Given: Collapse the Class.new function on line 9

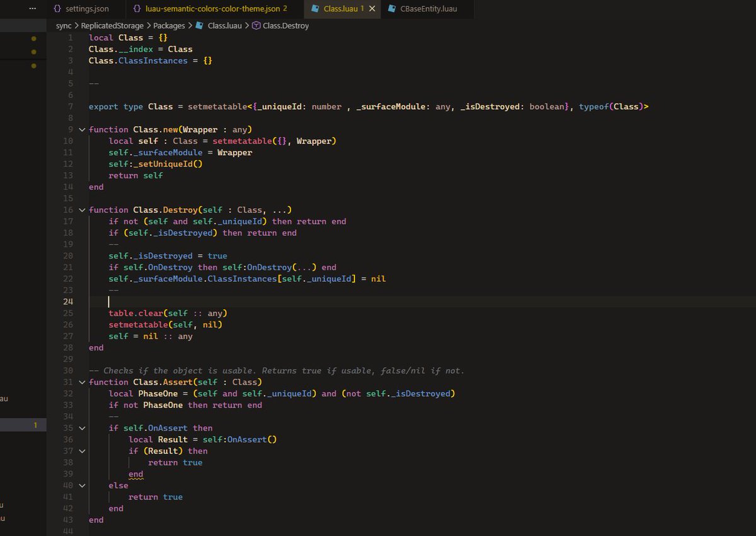Looking at the screenshot, I should coord(81,129).
